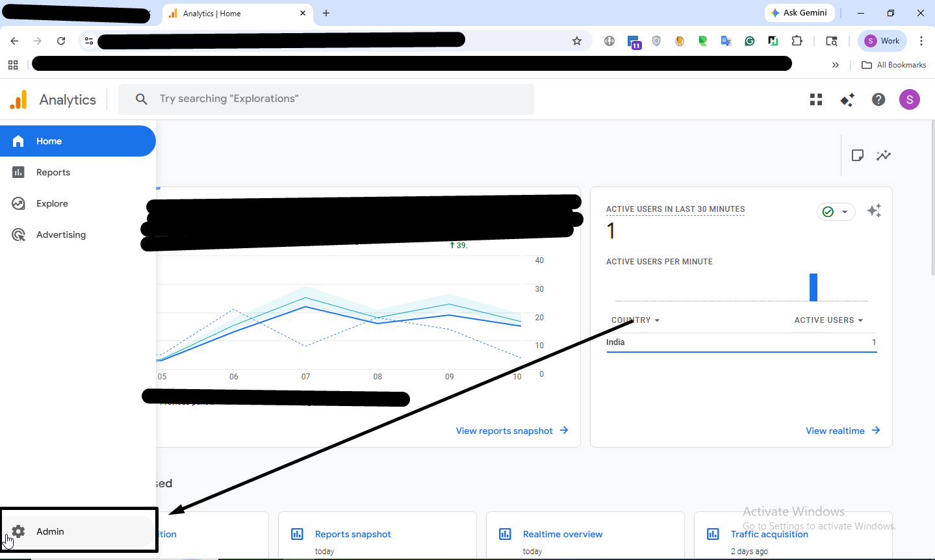
Task: Expand hidden bookmarks with double chevron
Action: point(836,65)
